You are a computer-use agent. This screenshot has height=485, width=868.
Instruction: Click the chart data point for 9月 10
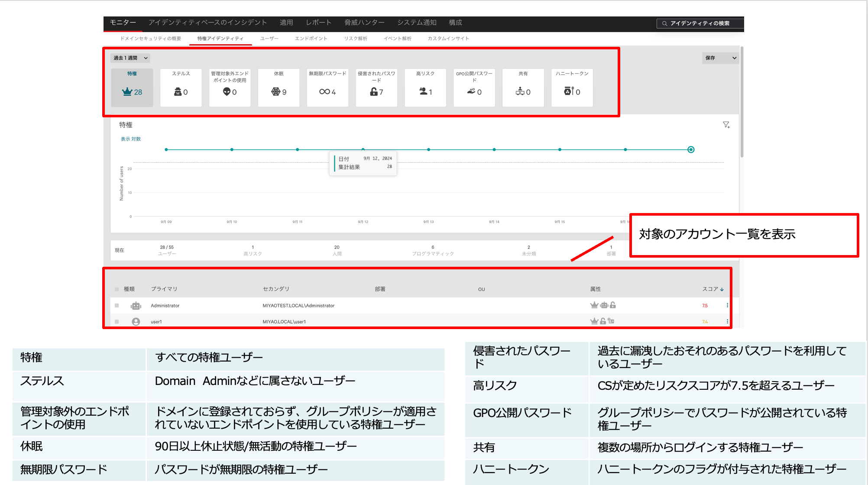point(232,149)
